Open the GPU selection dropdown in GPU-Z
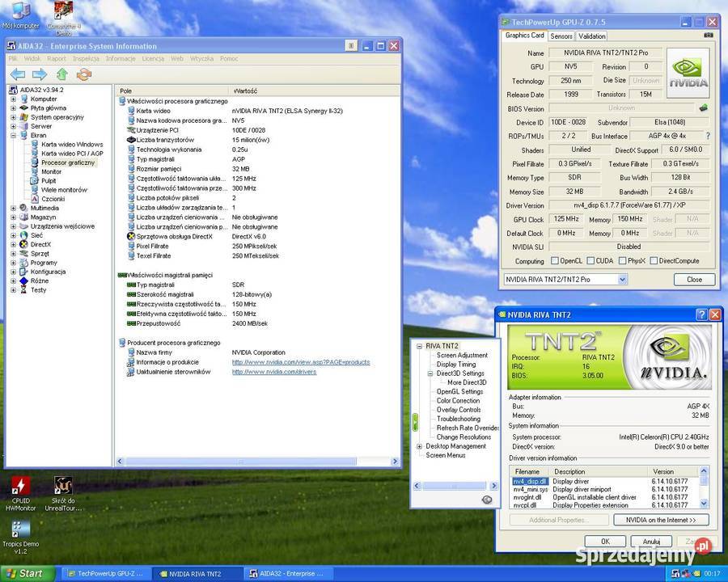Screen dimensions: 728x582 tap(623, 280)
